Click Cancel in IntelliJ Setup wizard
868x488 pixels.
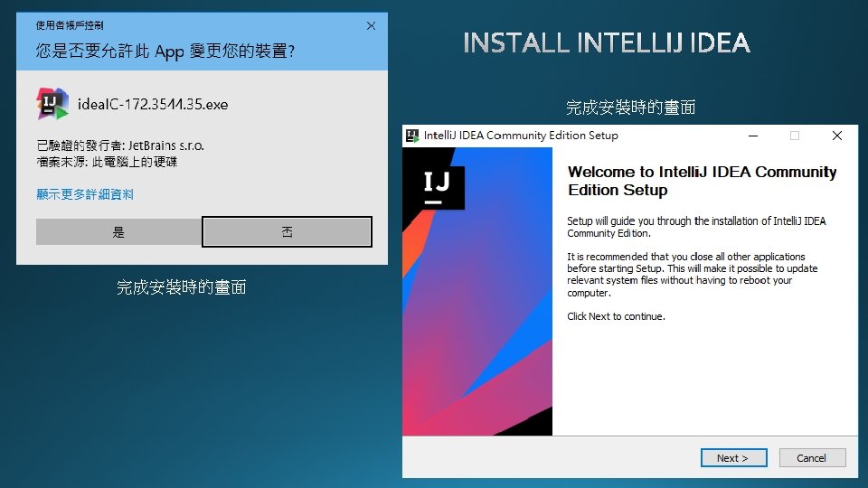(x=812, y=458)
